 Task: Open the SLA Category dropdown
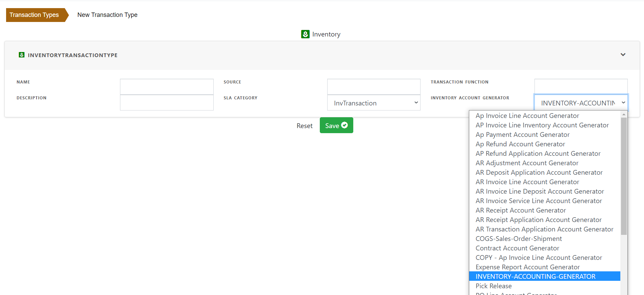coord(374,103)
